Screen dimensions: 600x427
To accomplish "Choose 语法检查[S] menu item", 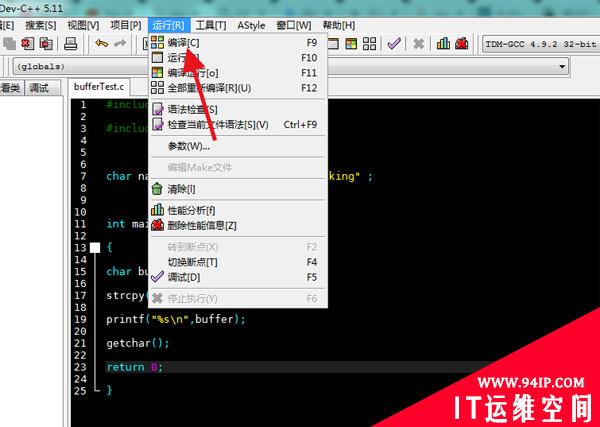I will 238,109.
